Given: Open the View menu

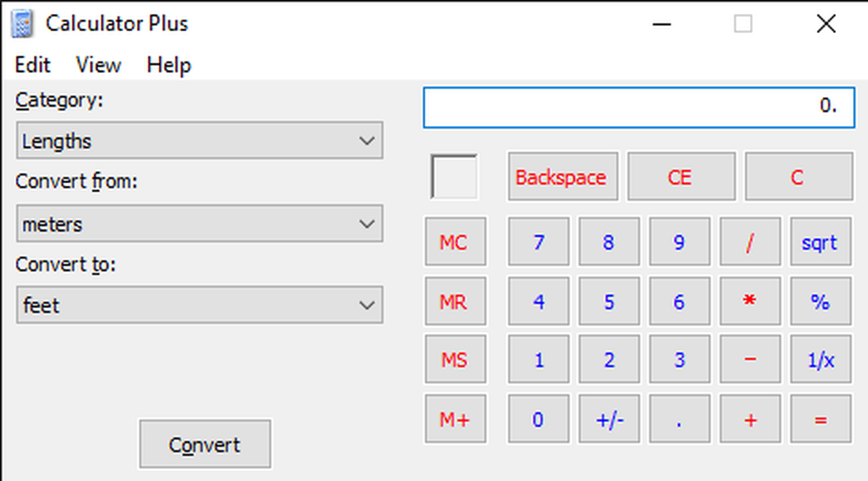Looking at the screenshot, I should [99, 65].
